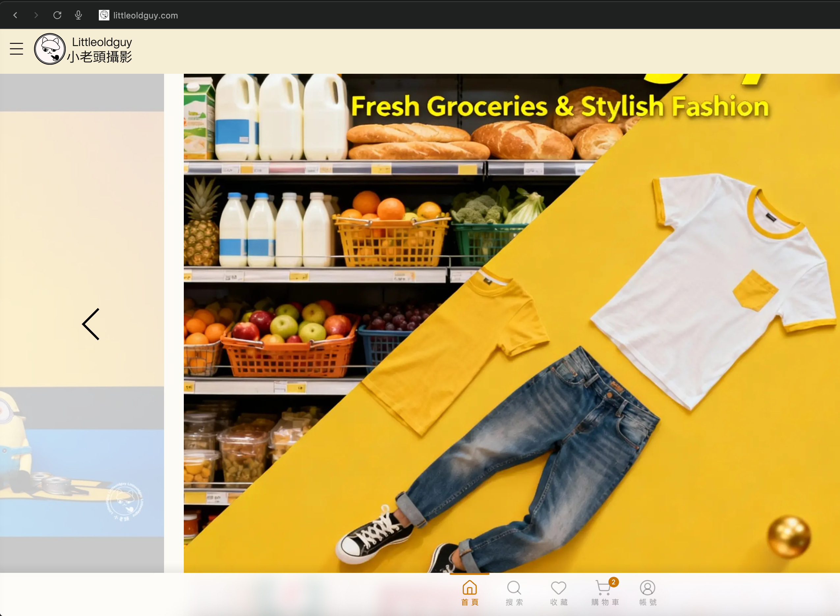Click the site favicon beside the URL
840x616 pixels.
(104, 15)
